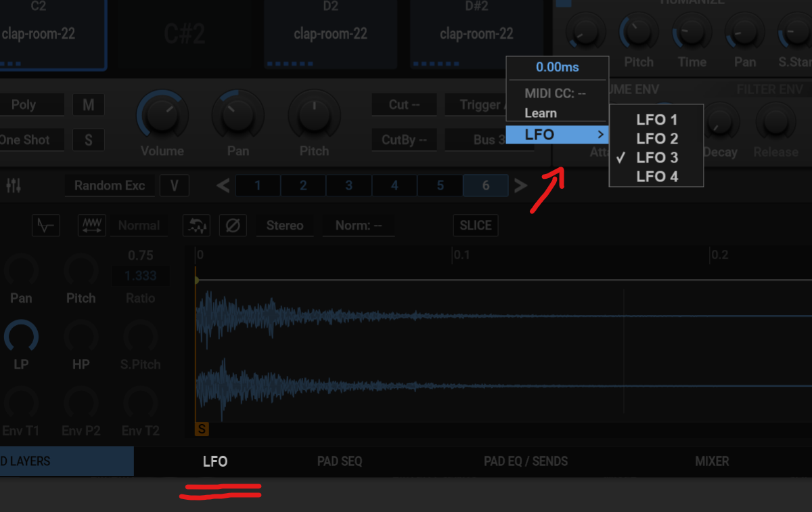The width and height of the screenshot is (812, 512).
Task: Click the orange S start marker
Action: tap(202, 429)
